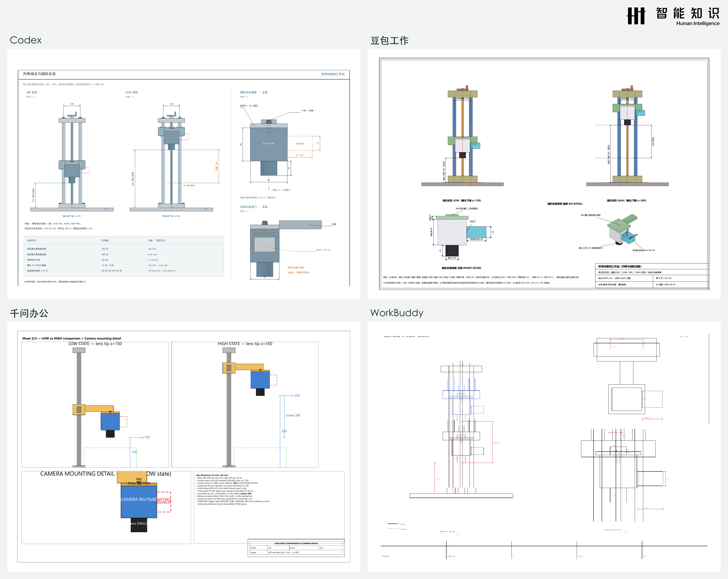This screenshot has height=579, width=728.
Task: Click the sheet title '升降端点与相机安装' in Codex
Action: pos(39,74)
